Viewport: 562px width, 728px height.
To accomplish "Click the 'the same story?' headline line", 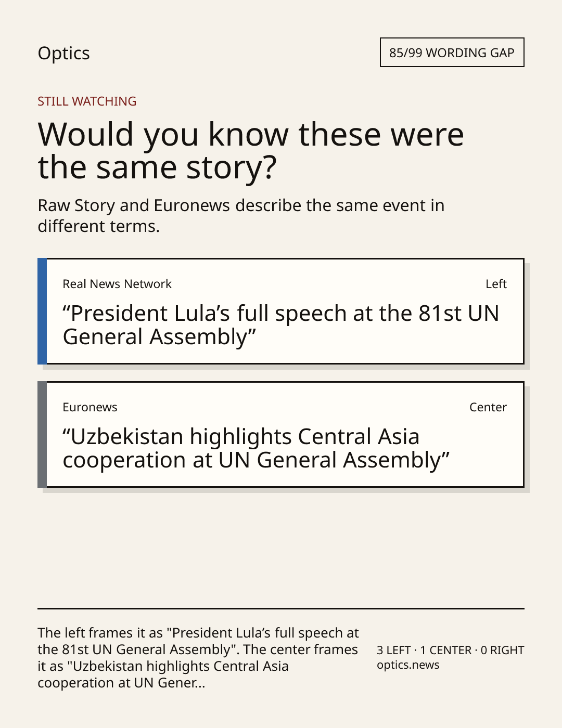I will click(157, 167).
